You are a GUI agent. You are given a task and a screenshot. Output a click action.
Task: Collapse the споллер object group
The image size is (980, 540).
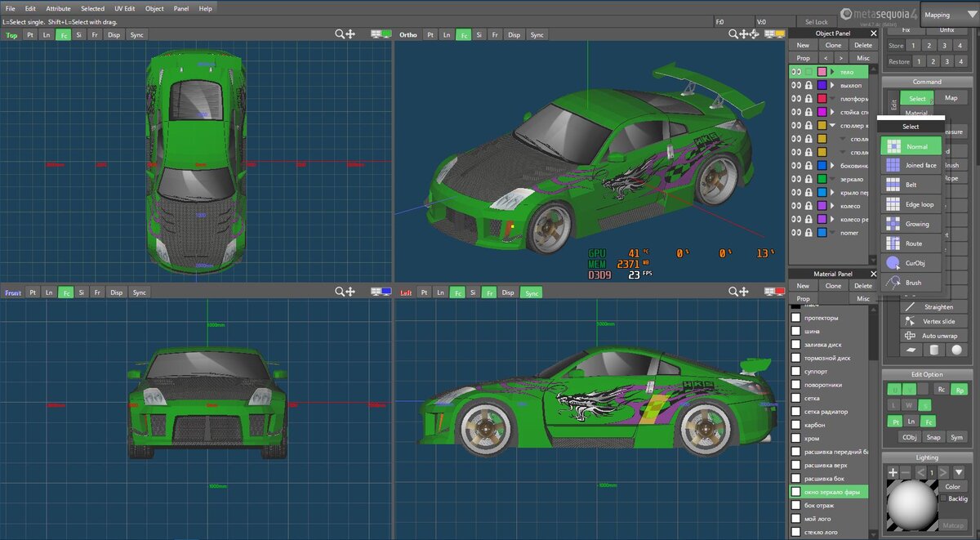[x=833, y=125]
